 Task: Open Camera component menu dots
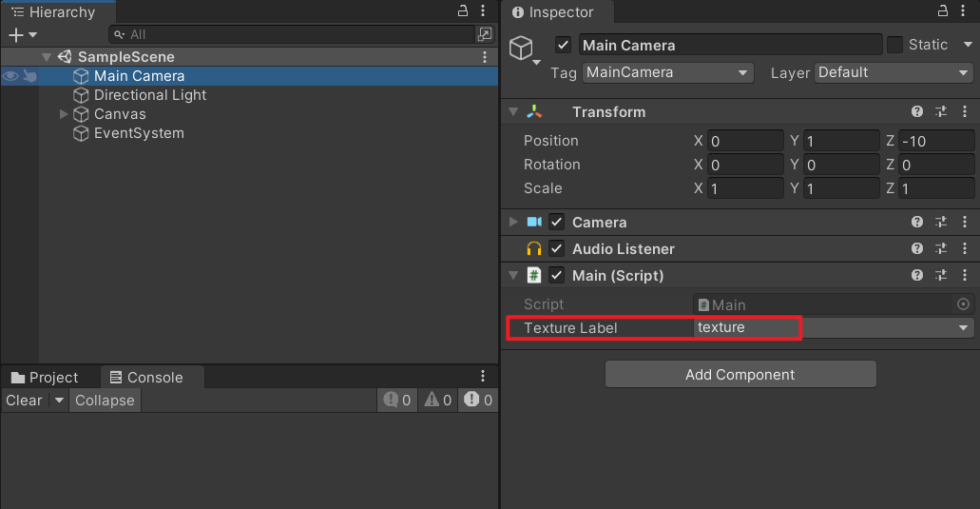[x=965, y=222]
